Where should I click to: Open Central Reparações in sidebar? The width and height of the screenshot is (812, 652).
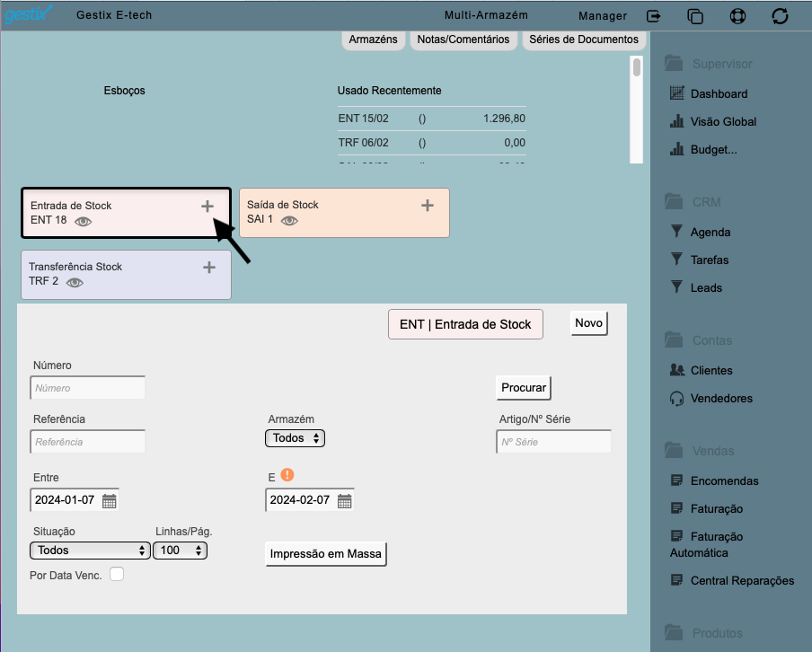pos(732,580)
